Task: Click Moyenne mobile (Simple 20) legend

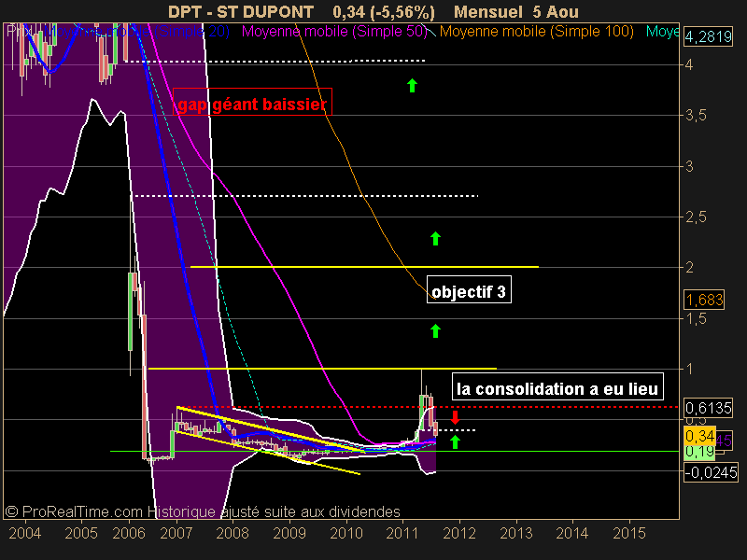Action: pyautogui.click(x=136, y=32)
